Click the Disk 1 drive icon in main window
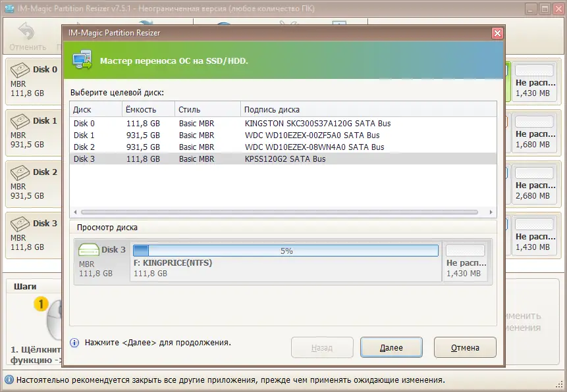This screenshot has width=567, height=392. tap(20, 121)
